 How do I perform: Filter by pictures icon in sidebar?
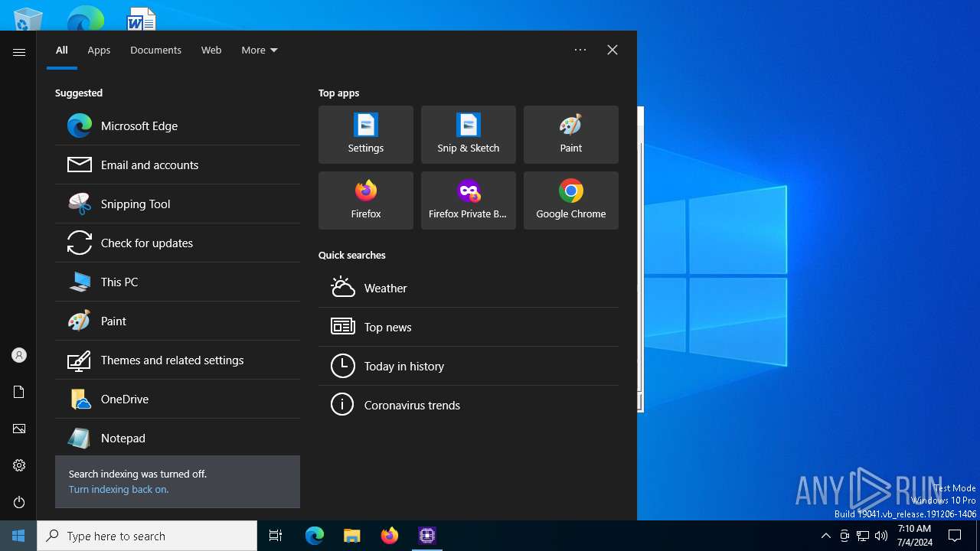click(19, 429)
